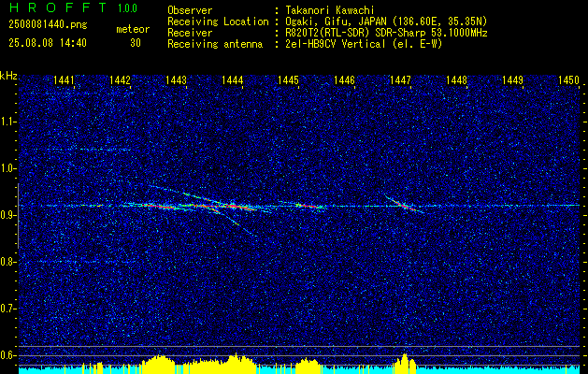Click the 1448 time axis marker
This screenshot has height=374, width=588.
(x=457, y=79)
